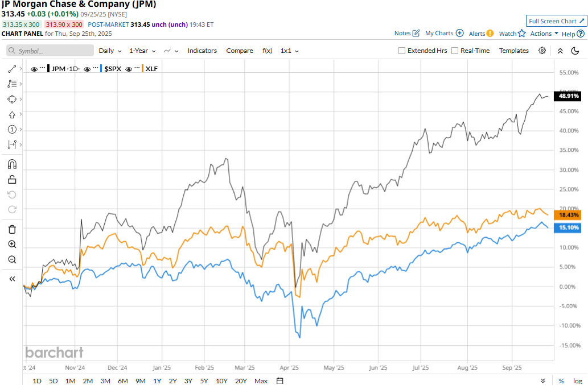The width and height of the screenshot is (588, 385).
Task: Toggle JPM series visibility eye
Action: pos(34,69)
